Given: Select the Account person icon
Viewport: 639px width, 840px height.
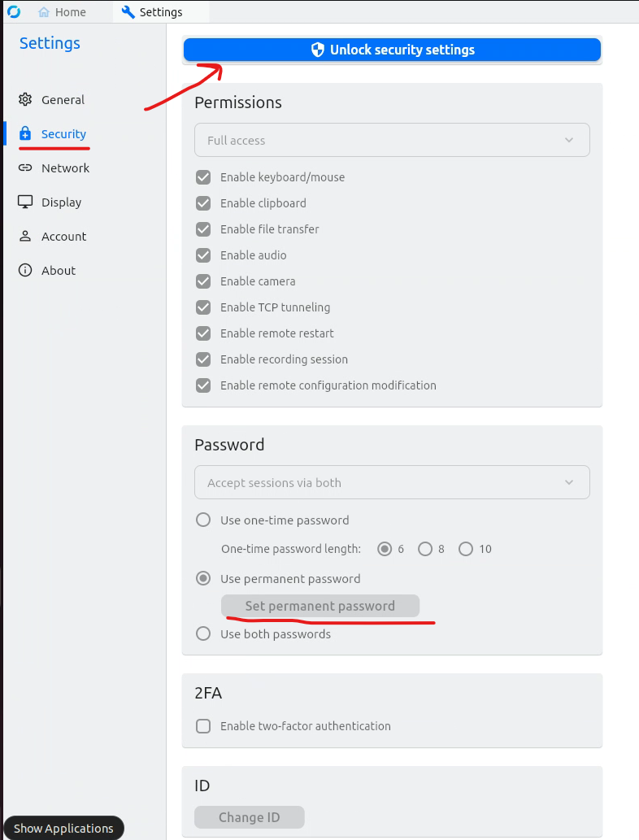Looking at the screenshot, I should [x=24, y=236].
